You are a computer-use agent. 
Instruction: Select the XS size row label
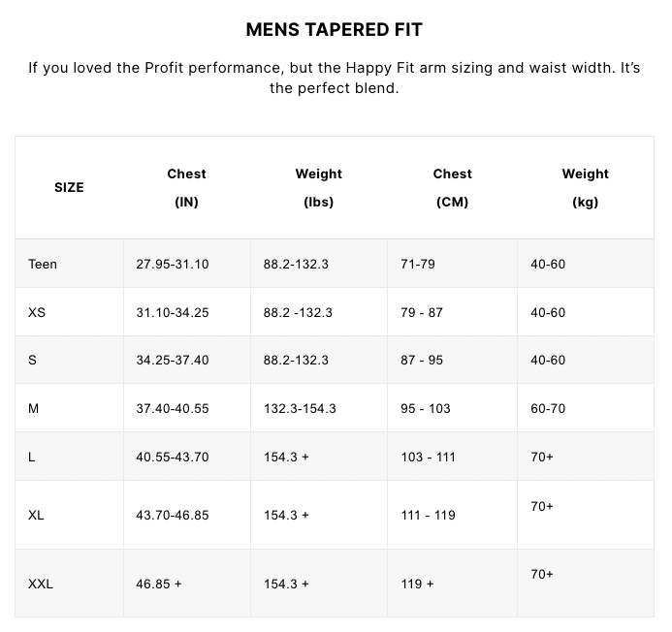pyautogui.click(x=37, y=312)
